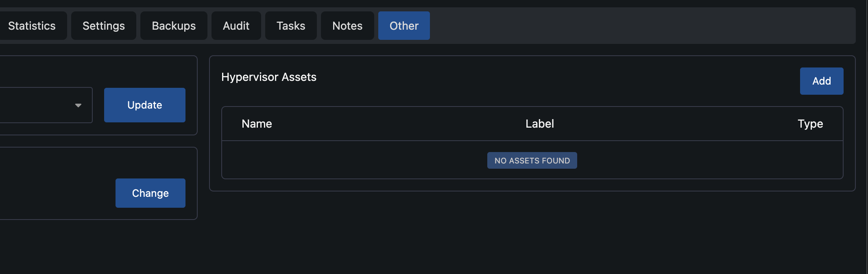The height and width of the screenshot is (274, 868).
Task: Click inside the select field left of Update
Action: (45, 105)
